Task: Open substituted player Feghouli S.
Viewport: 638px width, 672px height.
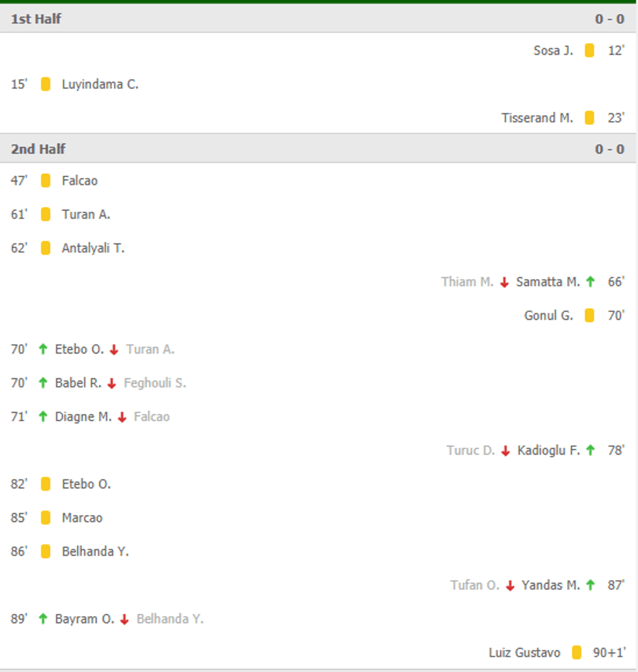Action: coord(155,383)
